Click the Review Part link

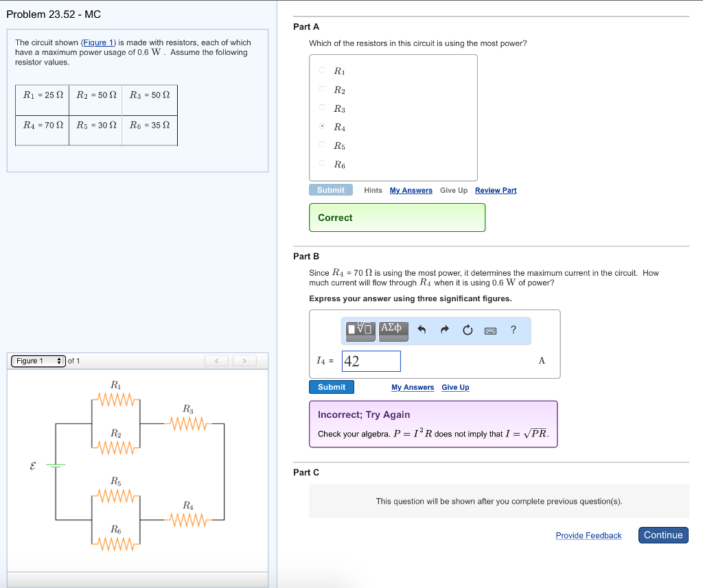(496, 190)
